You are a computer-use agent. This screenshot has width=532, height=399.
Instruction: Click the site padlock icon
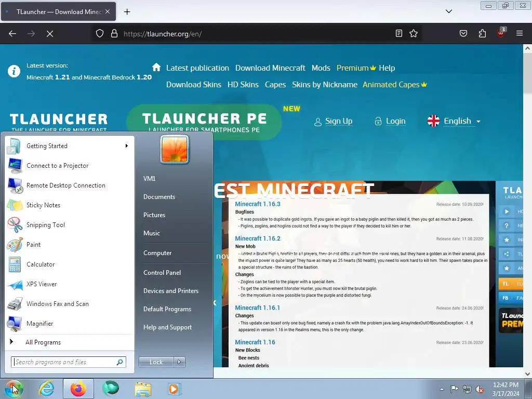[114, 34]
